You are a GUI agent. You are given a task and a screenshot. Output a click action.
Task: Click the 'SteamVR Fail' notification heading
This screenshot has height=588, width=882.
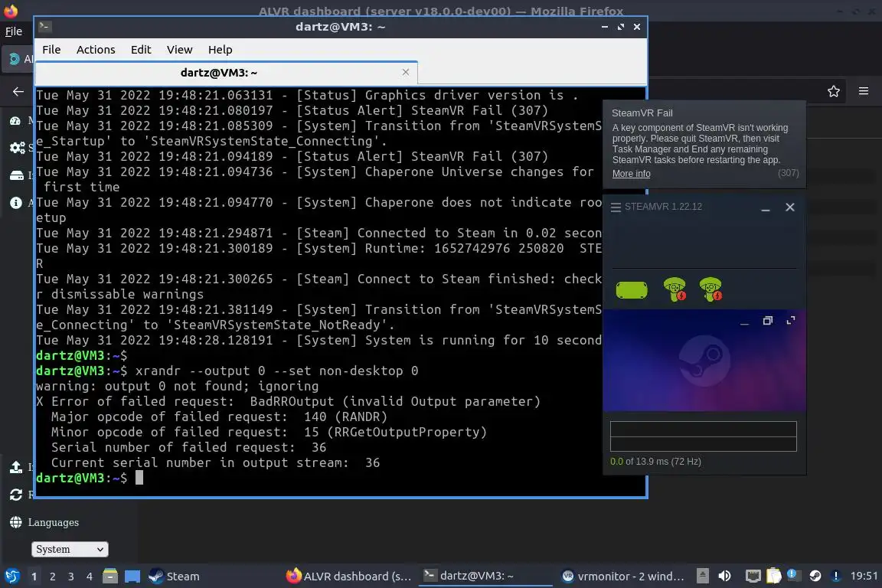[642, 113]
